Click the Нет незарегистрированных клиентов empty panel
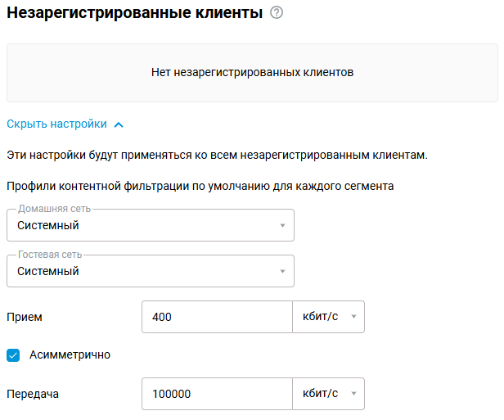The height and width of the screenshot is (420, 504). coord(252,73)
